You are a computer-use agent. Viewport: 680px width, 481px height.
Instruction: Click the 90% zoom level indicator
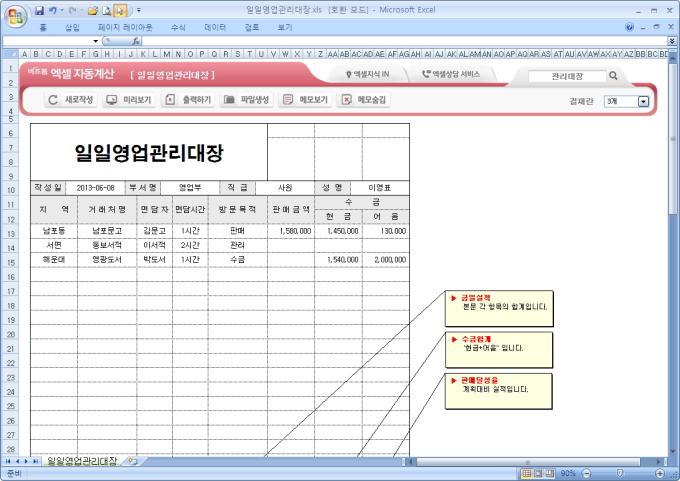coord(568,473)
